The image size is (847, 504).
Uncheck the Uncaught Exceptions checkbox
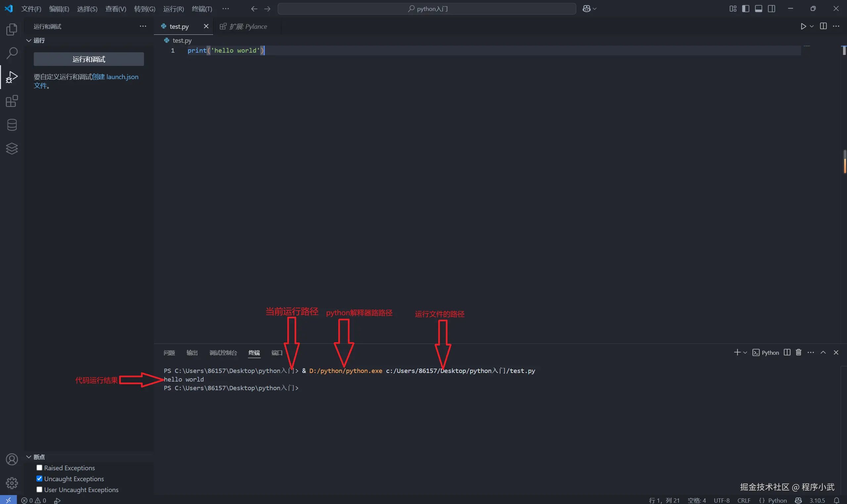point(39,479)
